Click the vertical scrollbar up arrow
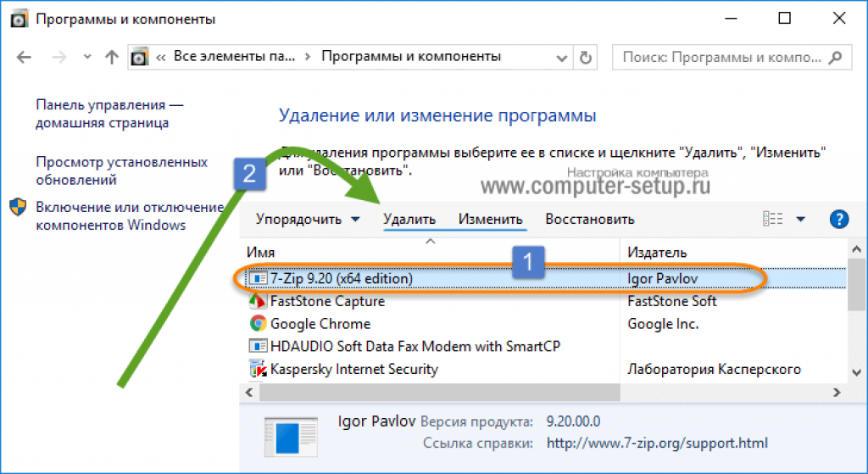The width and height of the screenshot is (868, 474). click(x=856, y=250)
